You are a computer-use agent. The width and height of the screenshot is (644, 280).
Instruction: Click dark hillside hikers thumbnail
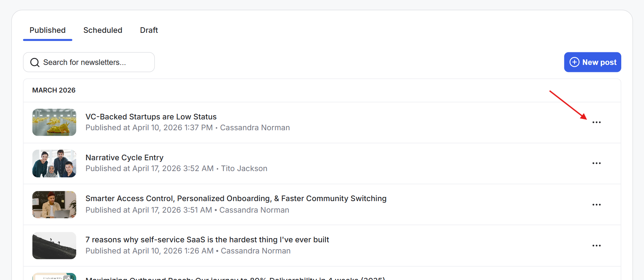click(x=54, y=245)
